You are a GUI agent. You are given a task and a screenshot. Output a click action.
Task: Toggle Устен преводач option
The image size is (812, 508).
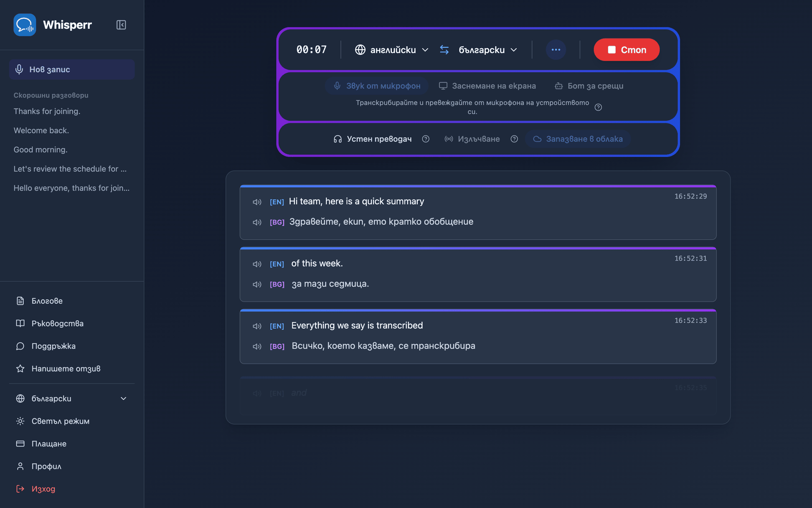pyautogui.click(x=372, y=139)
